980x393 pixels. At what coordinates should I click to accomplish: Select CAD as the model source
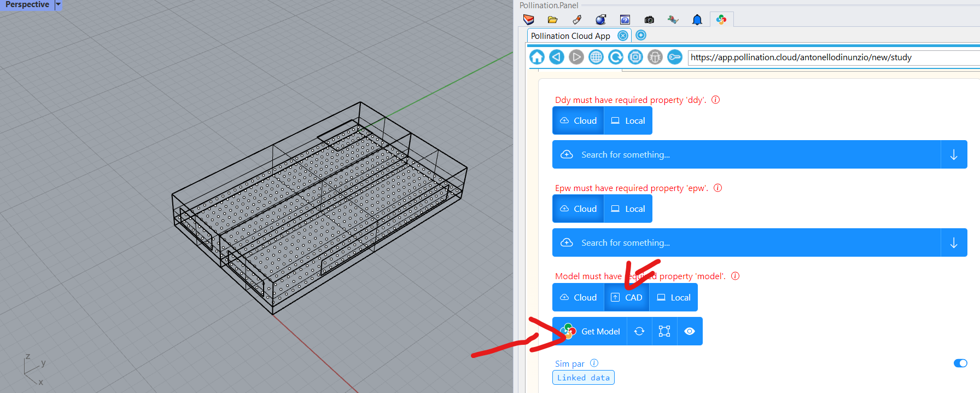[x=627, y=297]
